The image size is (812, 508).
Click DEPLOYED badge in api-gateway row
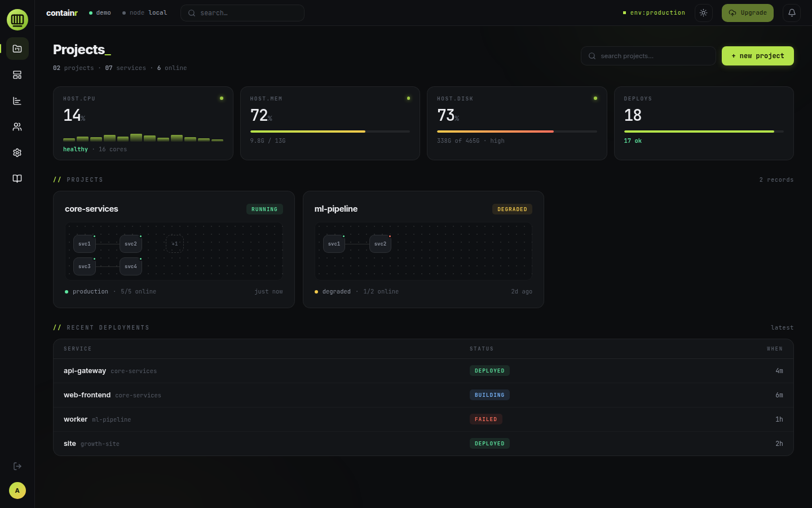489,371
